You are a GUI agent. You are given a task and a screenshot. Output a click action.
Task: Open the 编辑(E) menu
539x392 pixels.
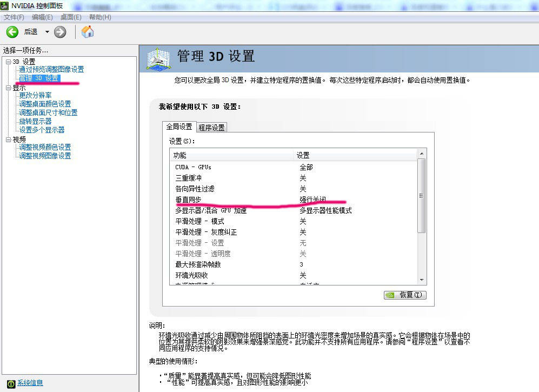pyautogui.click(x=42, y=17)
